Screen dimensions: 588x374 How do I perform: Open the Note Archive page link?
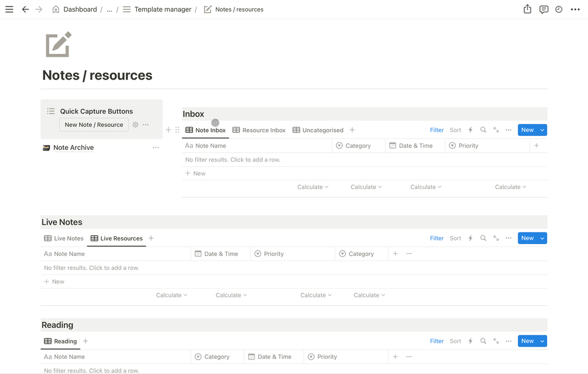pyautogui.click(x=73, y=147)
